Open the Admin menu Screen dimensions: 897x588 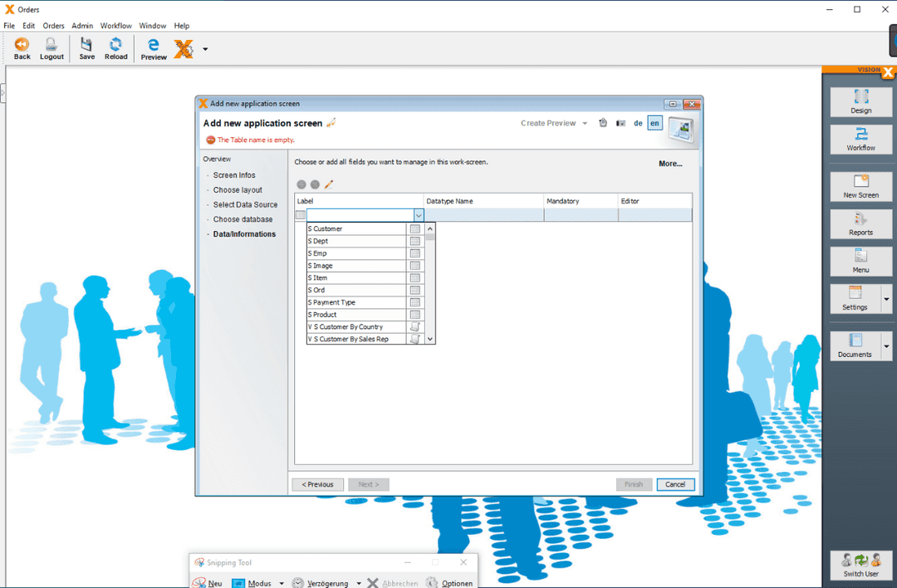pyautogui.click(x=81, y=26)
